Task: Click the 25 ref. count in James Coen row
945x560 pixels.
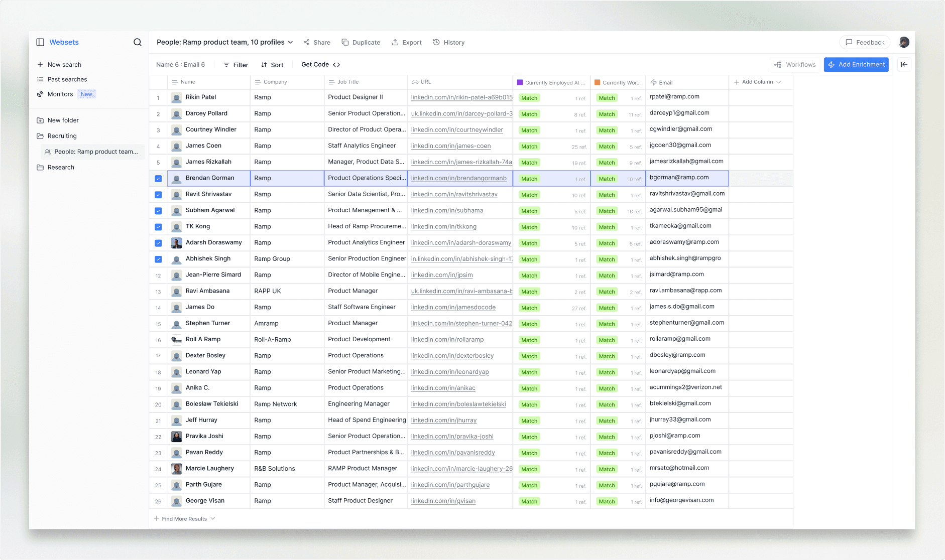Action: click(x=579, y=147)
